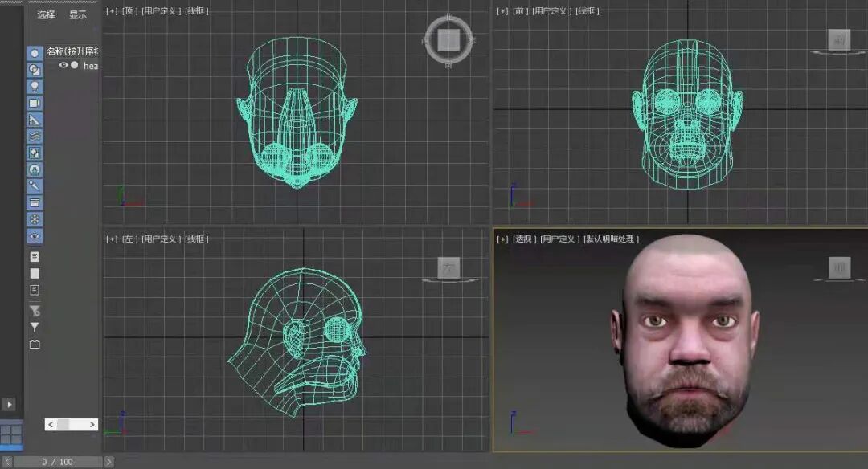The image size is (868, 469).
Task: Toggle the Display Bones filter icon
Action: pyautogui.click(x=35, y=186)
